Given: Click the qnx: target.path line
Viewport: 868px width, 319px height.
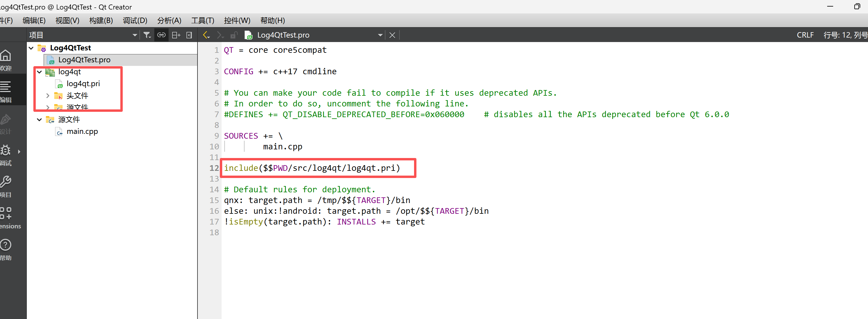Looking at the screenshot, I should click(317, 200).
